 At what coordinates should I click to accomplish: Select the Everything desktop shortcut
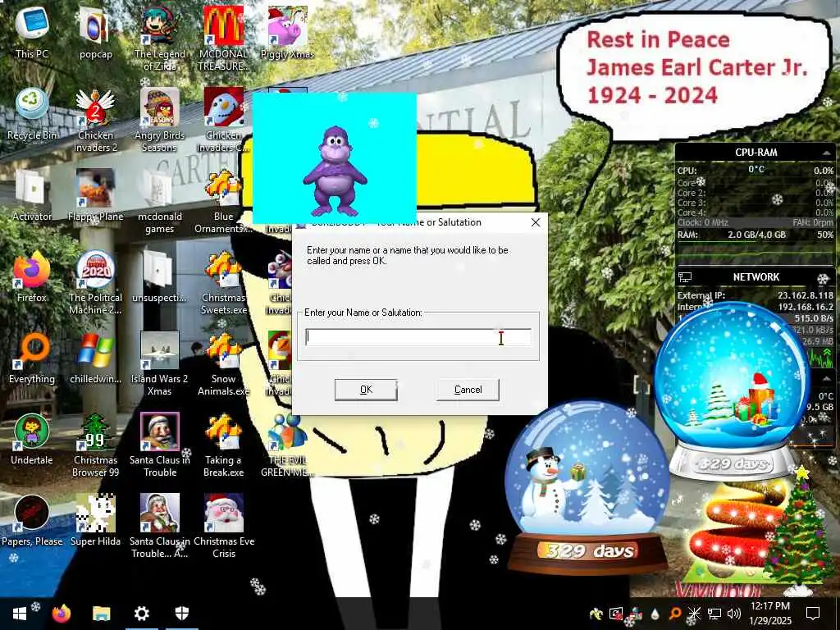pyautogui.click(x=32, y=358)
